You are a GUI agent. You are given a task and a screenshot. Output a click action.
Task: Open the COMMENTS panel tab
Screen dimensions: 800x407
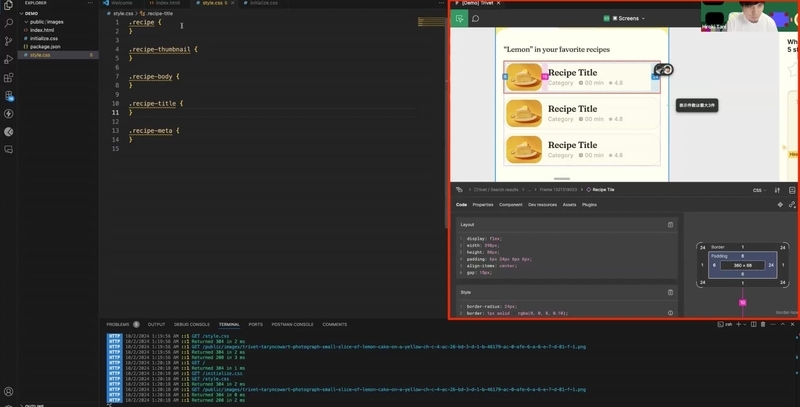click(335, 324)
